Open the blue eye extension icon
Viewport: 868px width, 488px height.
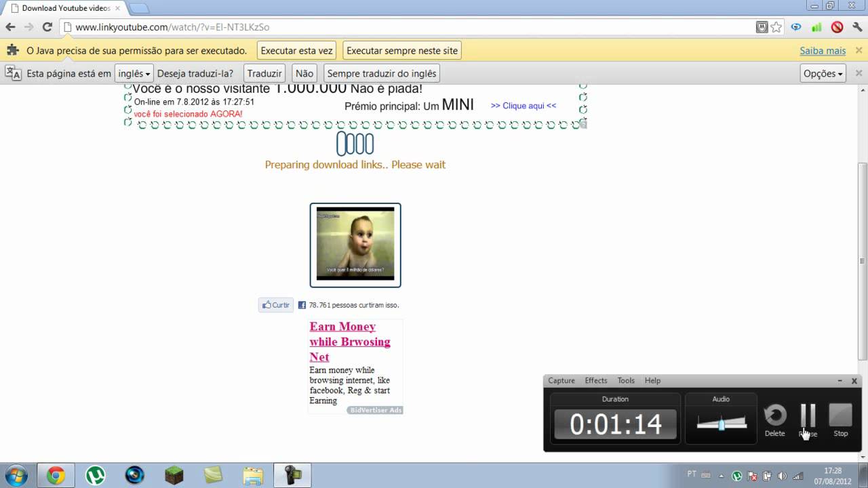797,27
